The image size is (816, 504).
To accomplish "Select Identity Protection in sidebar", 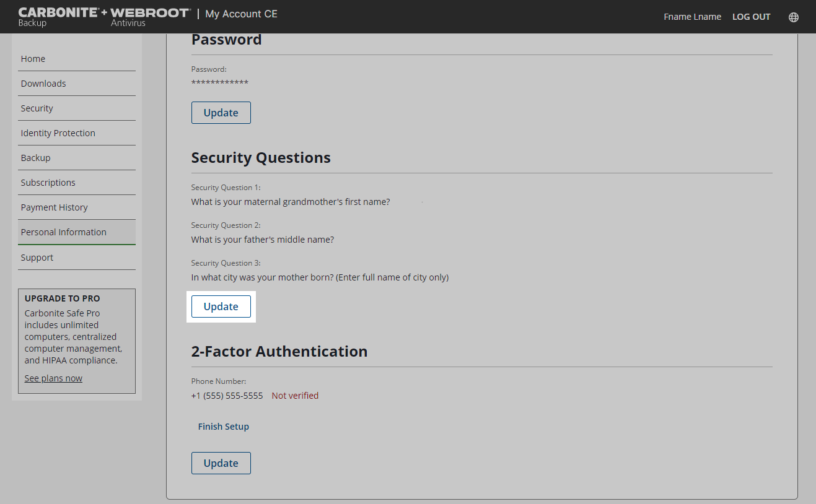I will coord(58,133).
